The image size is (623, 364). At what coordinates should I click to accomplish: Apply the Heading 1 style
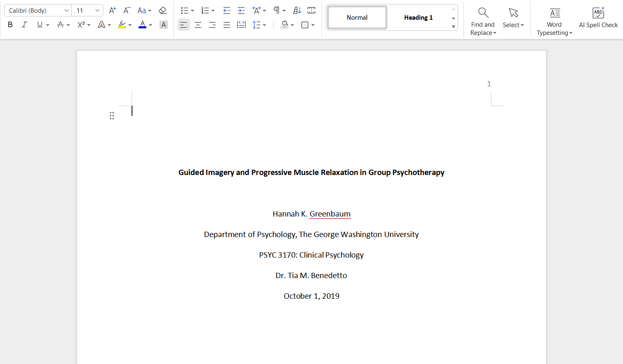pos(418,18)
